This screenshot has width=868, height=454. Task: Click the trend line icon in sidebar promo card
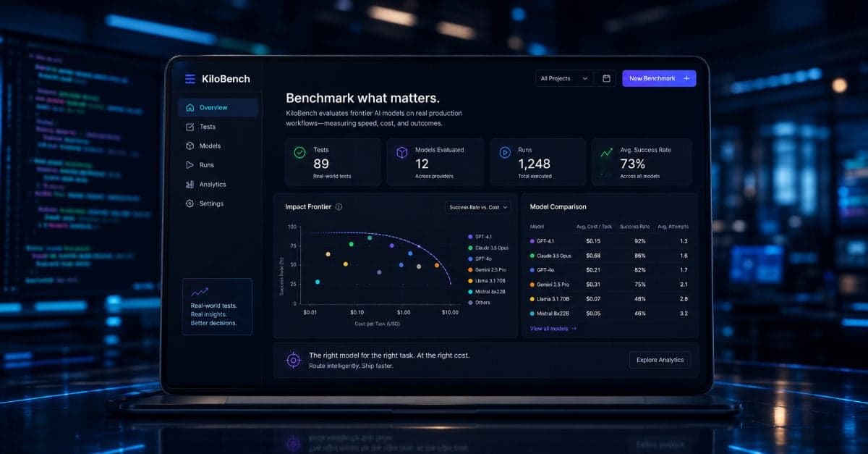(x=200, y=292)
